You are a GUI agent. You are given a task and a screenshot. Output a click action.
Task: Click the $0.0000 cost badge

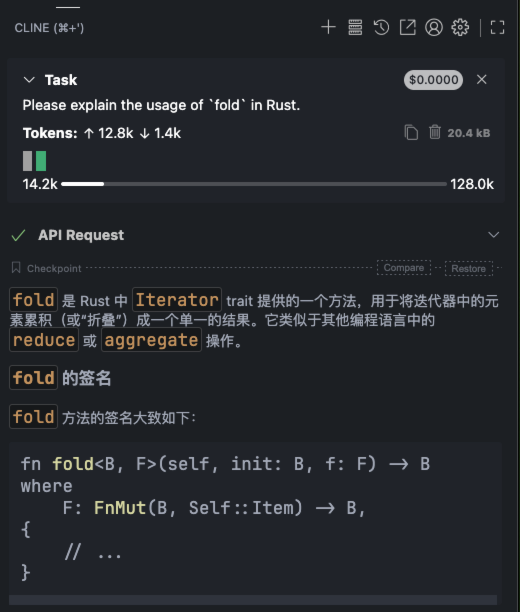pos(433,80)
